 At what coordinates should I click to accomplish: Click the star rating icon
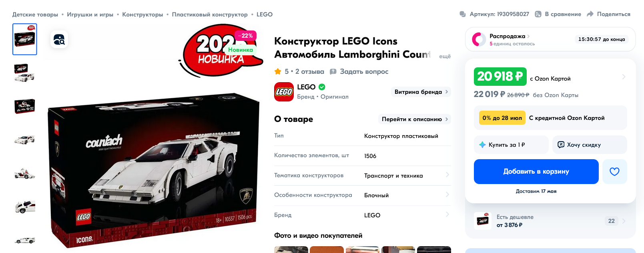pyautogui.click(x=278, y=71)
